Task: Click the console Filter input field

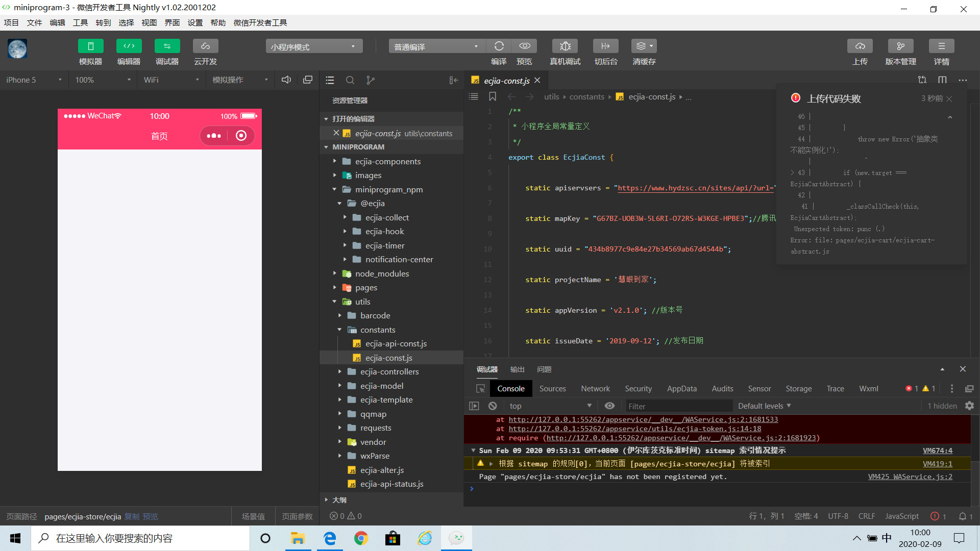Action: (x=679, y=406)
